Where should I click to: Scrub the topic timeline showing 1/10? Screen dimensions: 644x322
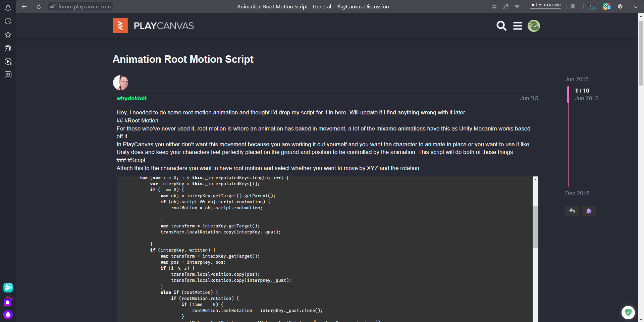point(568,95)
